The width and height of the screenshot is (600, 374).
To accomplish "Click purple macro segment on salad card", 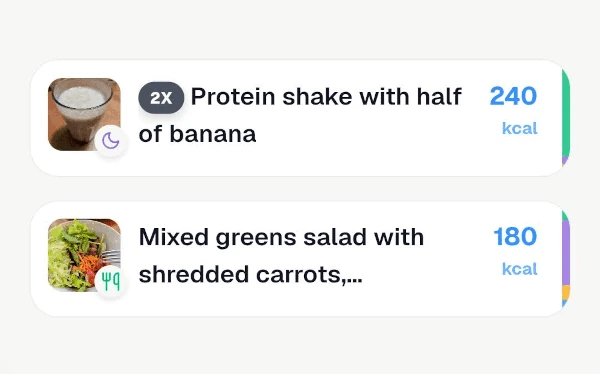I will click(566, 253).
